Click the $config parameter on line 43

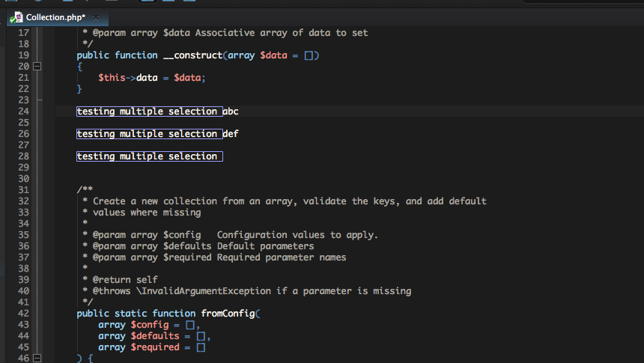point(149,325)
